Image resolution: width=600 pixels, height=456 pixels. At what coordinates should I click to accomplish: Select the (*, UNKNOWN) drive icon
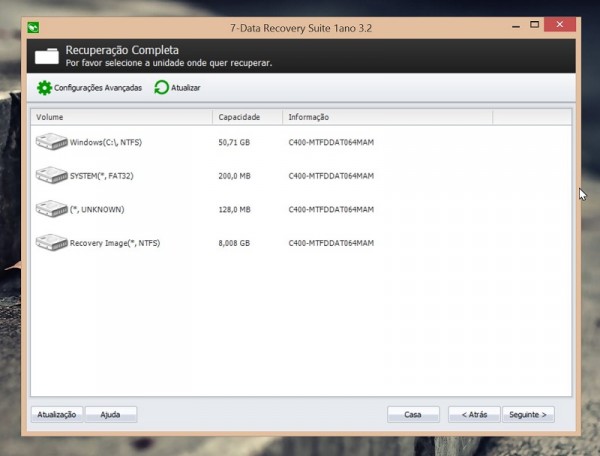pyautogui.click(x=52, y=209)
